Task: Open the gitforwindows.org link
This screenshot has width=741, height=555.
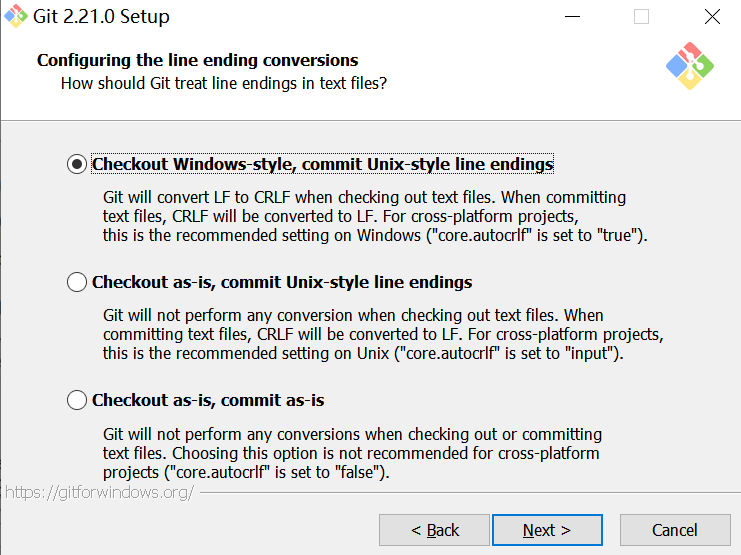Action: (98, 493)
